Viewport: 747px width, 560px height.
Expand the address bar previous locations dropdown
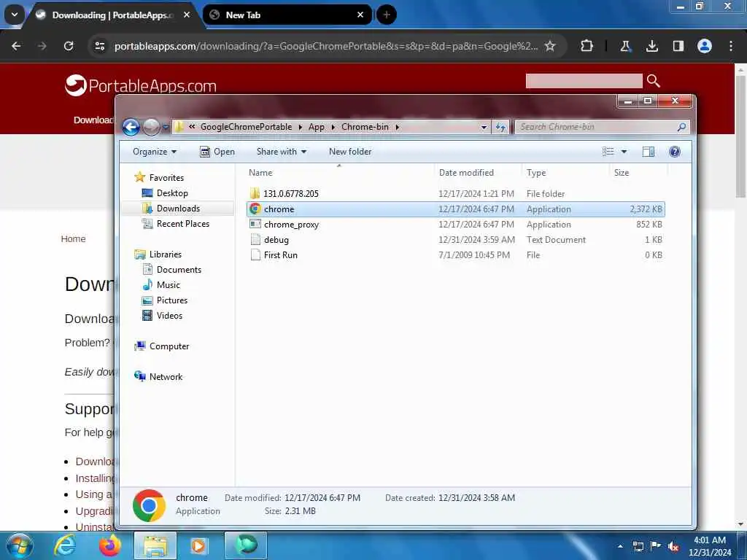point(484,127)
